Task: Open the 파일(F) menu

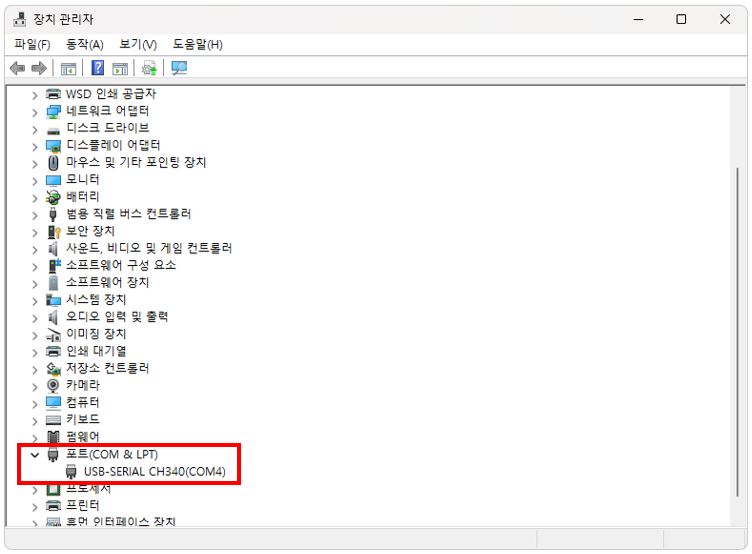Action: [x=32, y=44]
